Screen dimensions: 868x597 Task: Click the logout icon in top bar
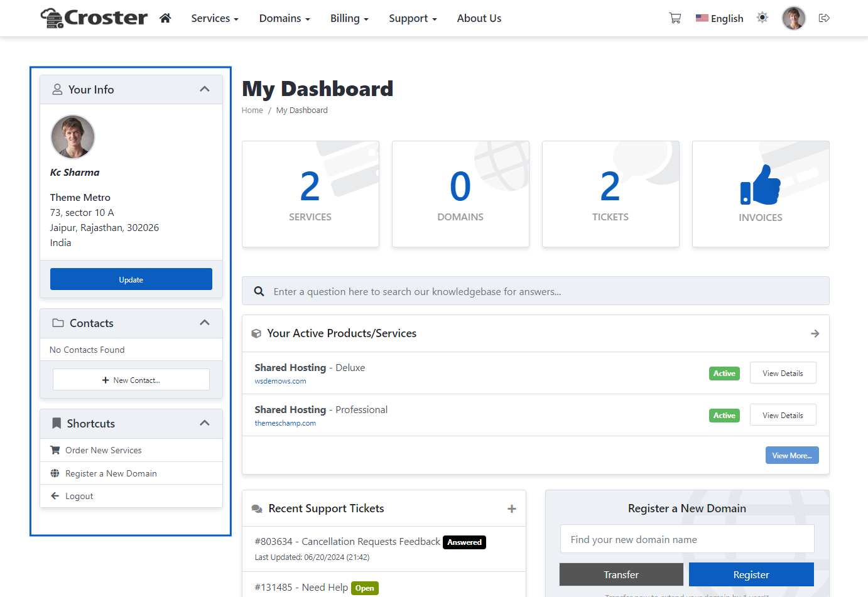tap(824, 18)
